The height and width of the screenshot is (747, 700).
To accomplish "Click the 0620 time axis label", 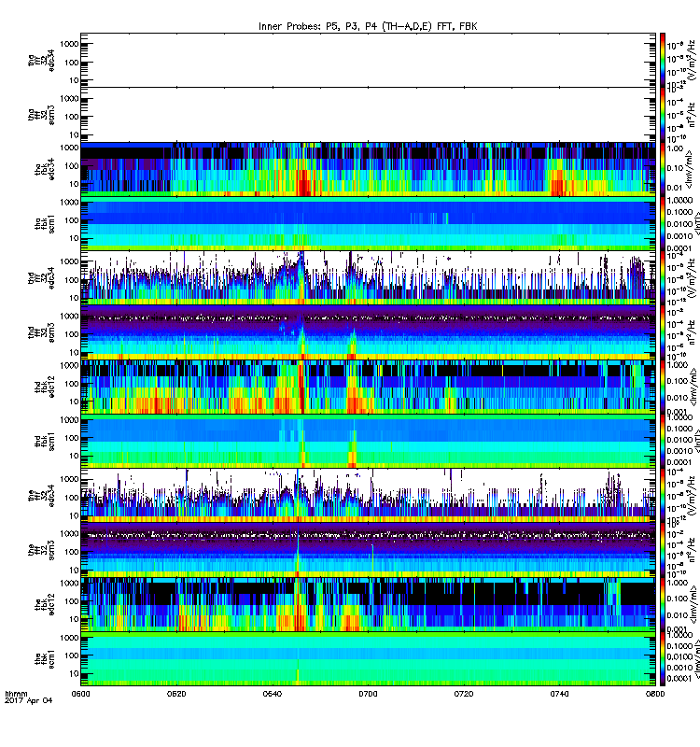I will click(x=176, y=694).
